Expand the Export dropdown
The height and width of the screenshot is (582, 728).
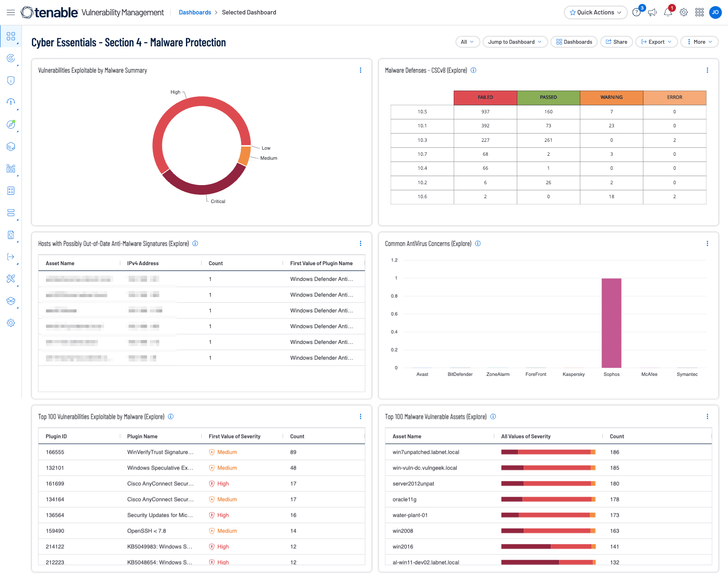pyautogui.click(x=656, y=42)
